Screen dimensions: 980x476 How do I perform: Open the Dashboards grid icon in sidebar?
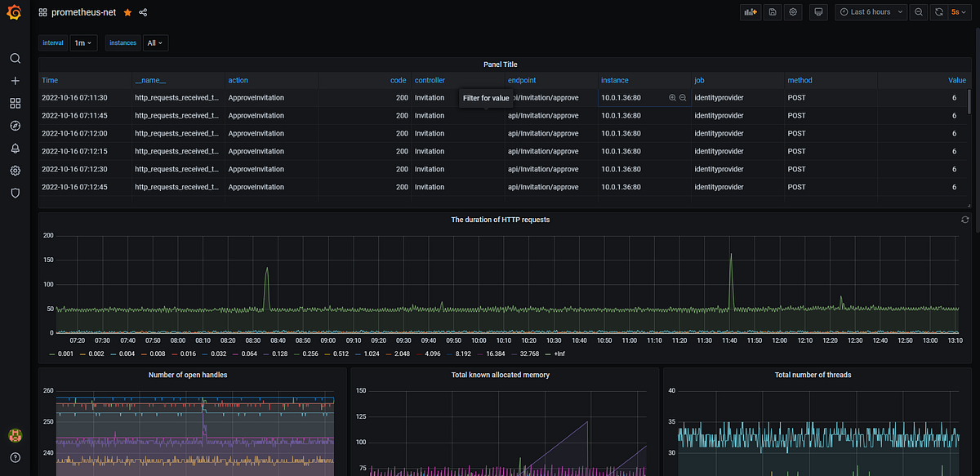click(15, 104)
